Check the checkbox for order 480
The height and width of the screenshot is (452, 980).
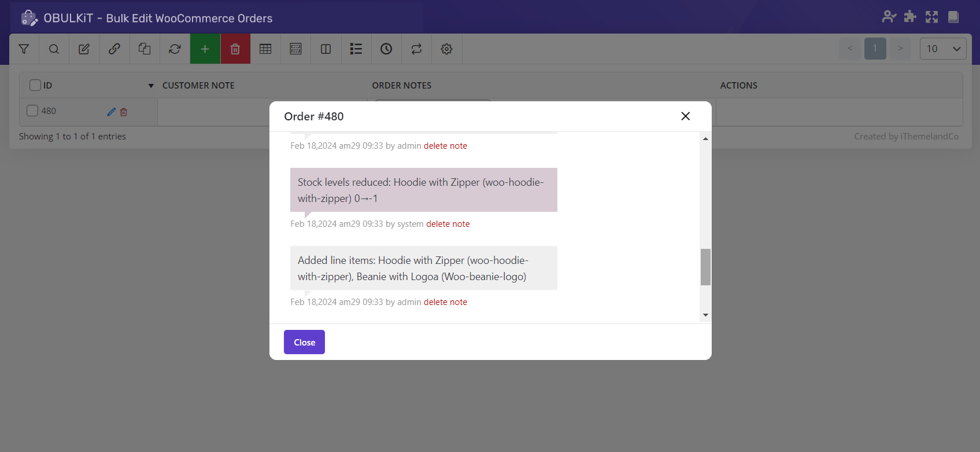[32, 111]
